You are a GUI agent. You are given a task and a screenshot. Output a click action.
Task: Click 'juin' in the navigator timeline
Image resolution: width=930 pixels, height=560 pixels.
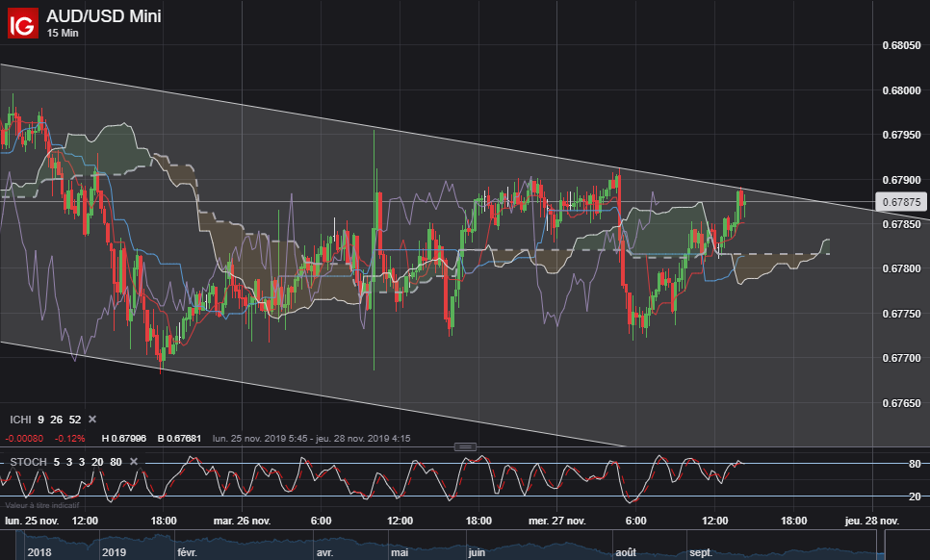477,552
